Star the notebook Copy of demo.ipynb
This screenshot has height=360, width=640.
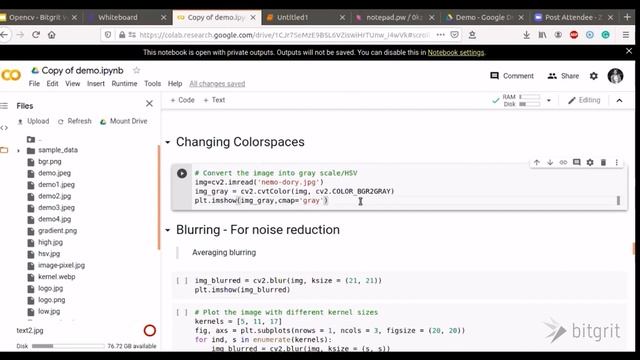point(136,71)
